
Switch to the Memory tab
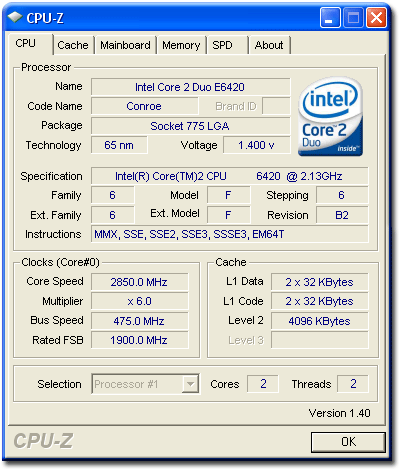click(x=181, y=45)
